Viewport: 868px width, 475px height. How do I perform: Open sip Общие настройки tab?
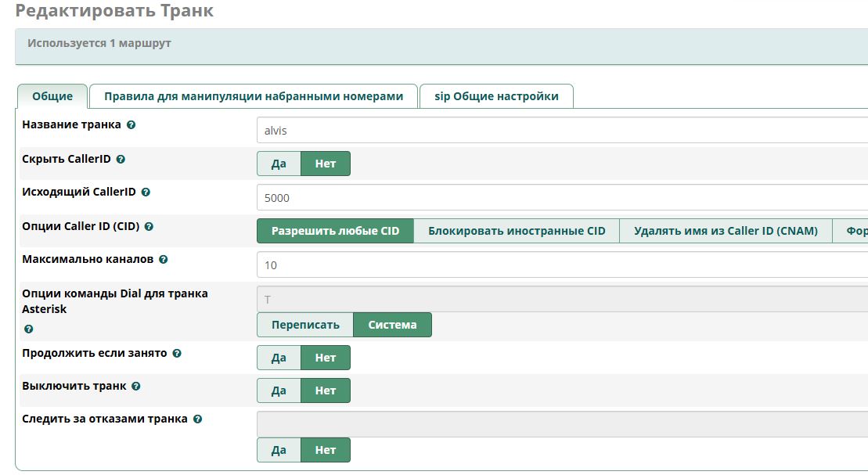pyautogui.click(x=496, y=96)
